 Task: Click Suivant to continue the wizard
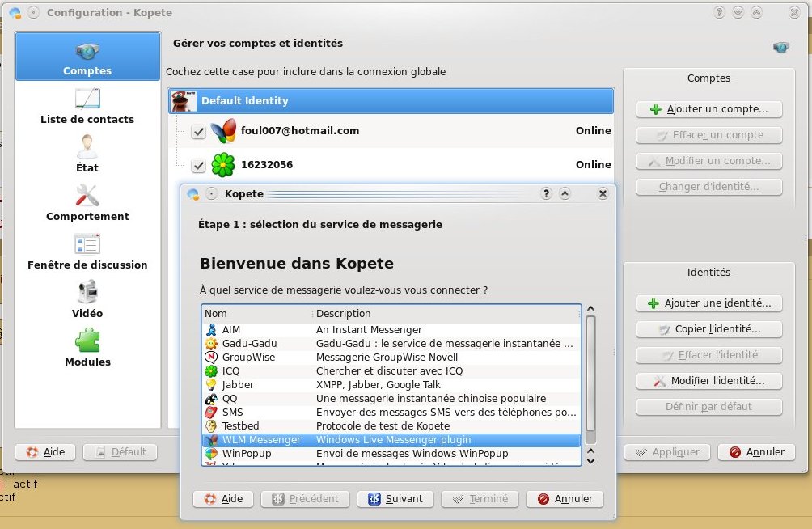(395, 499)
